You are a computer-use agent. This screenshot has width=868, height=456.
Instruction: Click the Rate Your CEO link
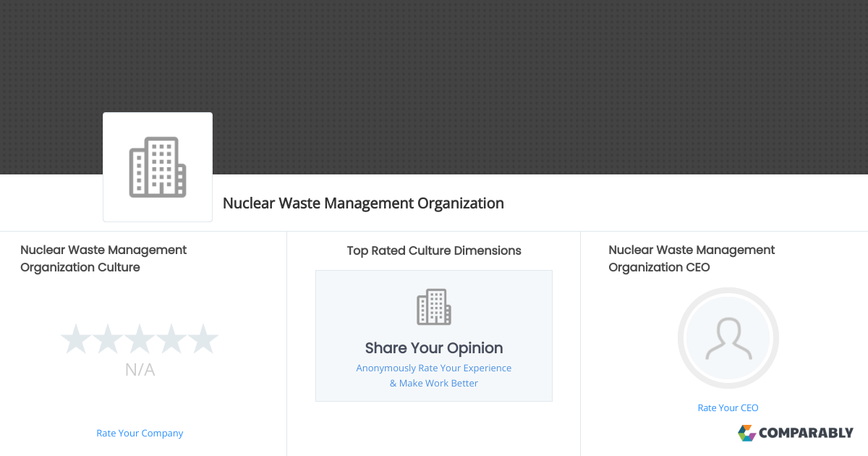click(728, 408)
